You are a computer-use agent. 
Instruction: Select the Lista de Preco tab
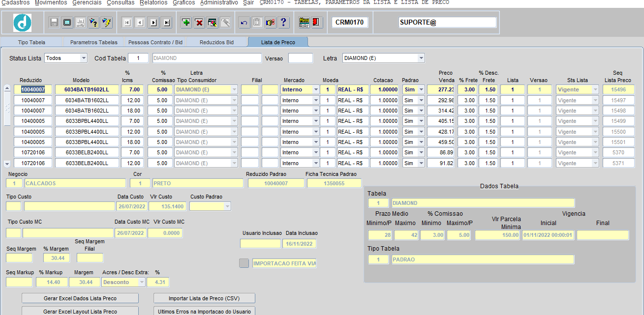(x=278, y=42)
